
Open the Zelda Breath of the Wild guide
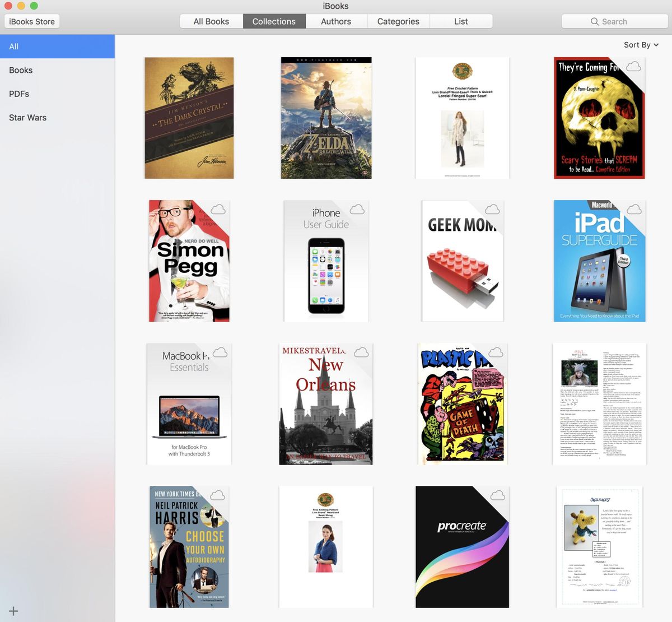tap(325, 118)
